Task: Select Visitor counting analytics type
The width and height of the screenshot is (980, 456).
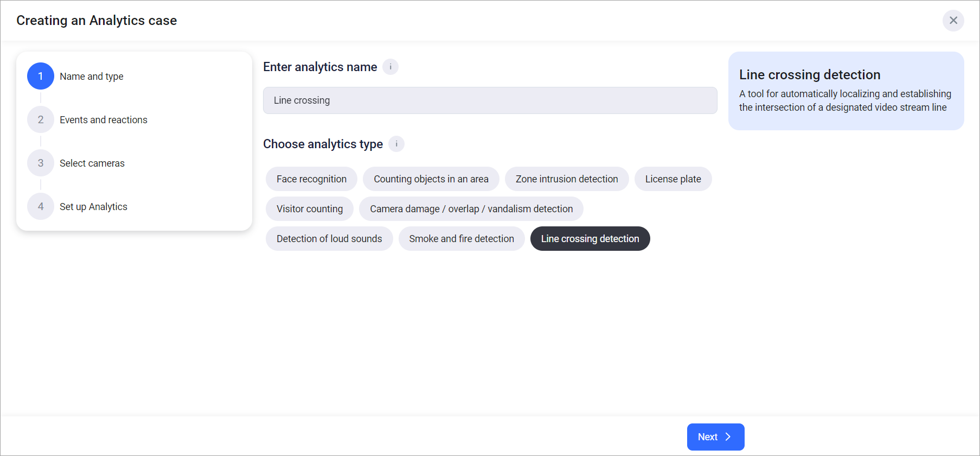Action: click(309, 209)
